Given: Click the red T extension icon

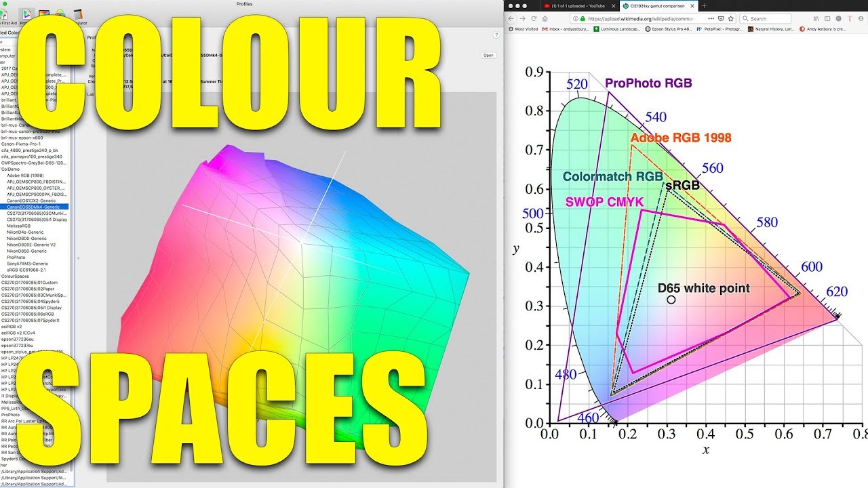Looking at the screenshot, I should click(x=850, y=19).
